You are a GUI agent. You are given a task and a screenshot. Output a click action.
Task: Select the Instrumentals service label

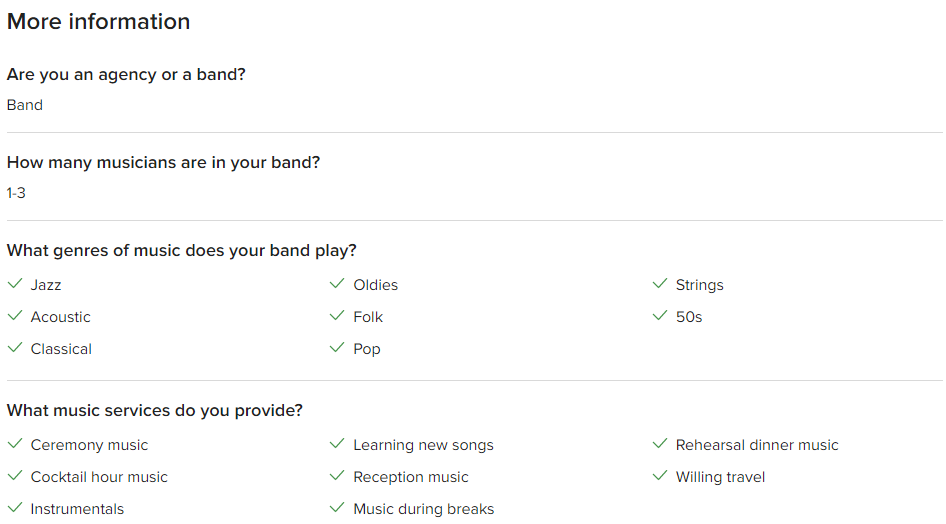pos(77,509)
